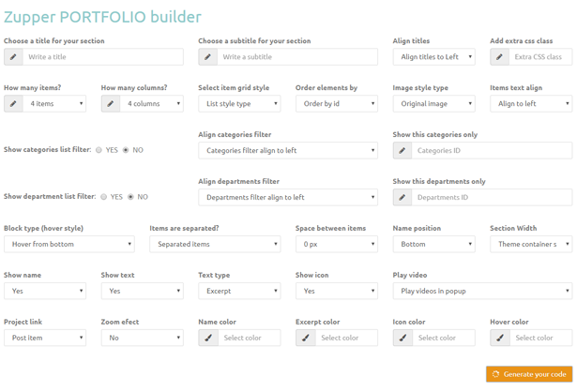Viewport: 577px width, 392px height.
Task: Open the Align titles dropdown
Action: 433,57
